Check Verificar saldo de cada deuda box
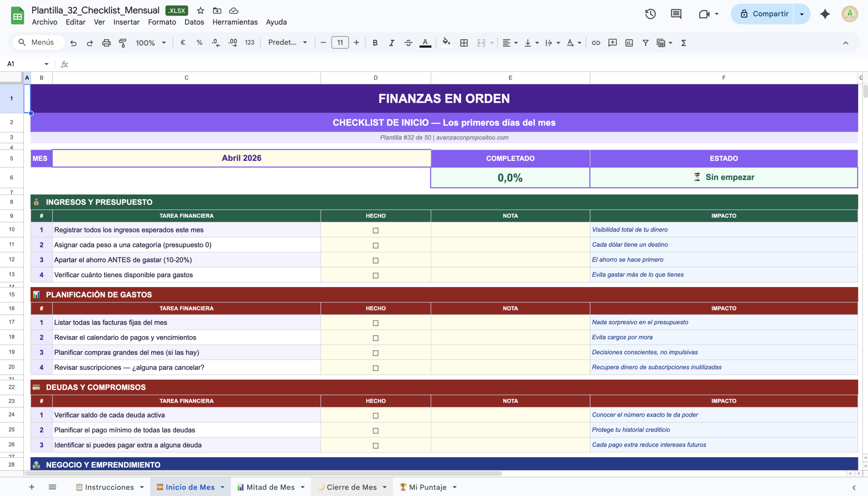 (x=375, y=416)
